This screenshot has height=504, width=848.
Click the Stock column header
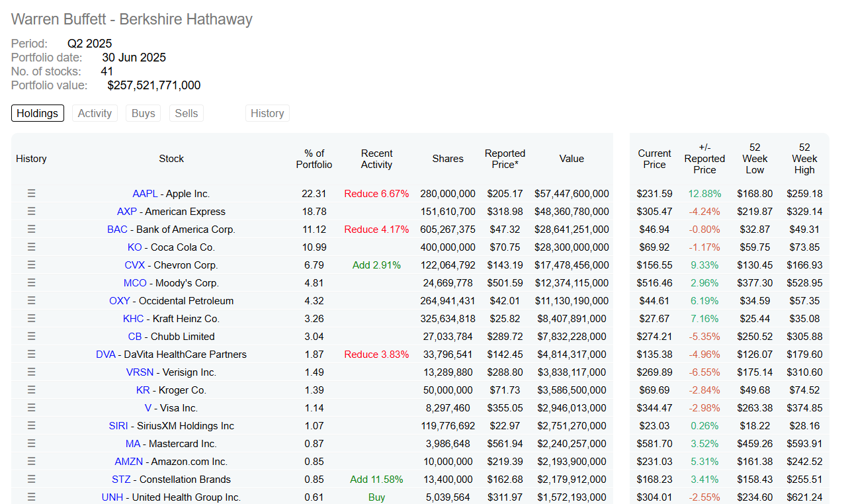click(x=171, y=159)
